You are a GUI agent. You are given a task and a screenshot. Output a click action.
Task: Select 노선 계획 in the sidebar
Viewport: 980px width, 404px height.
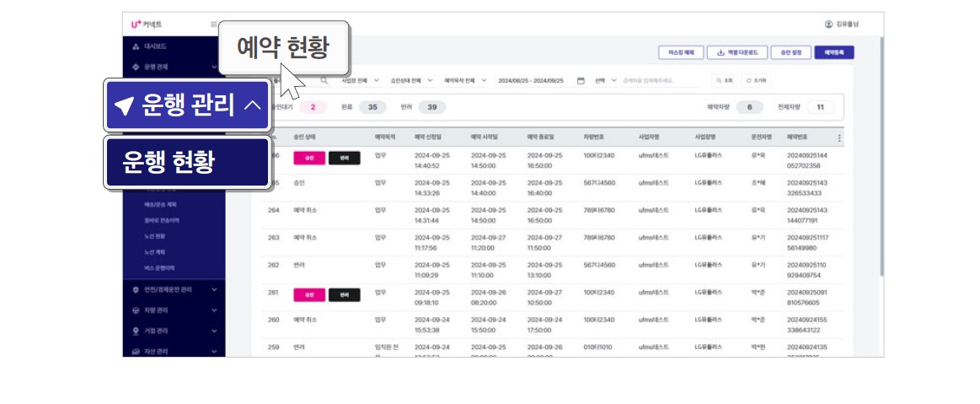(x=154, y=252)
